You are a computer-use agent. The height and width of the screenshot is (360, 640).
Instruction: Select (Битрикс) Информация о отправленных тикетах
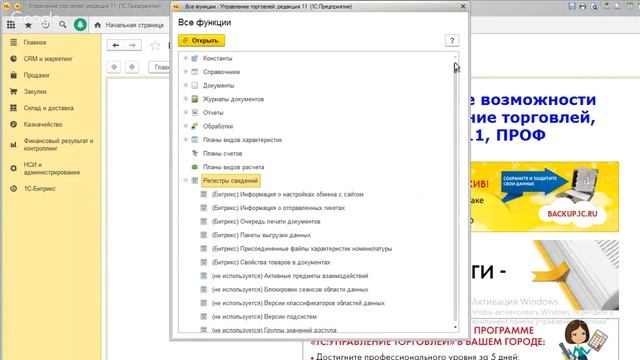[278, 208]
